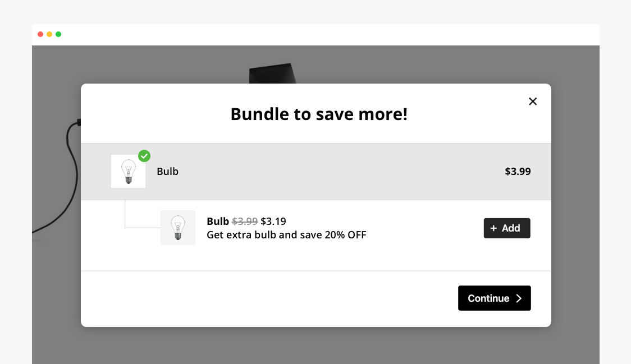The height and width of the screenshot is (364, 631).
Task: Continue to the next step
Action: point(494,298)
